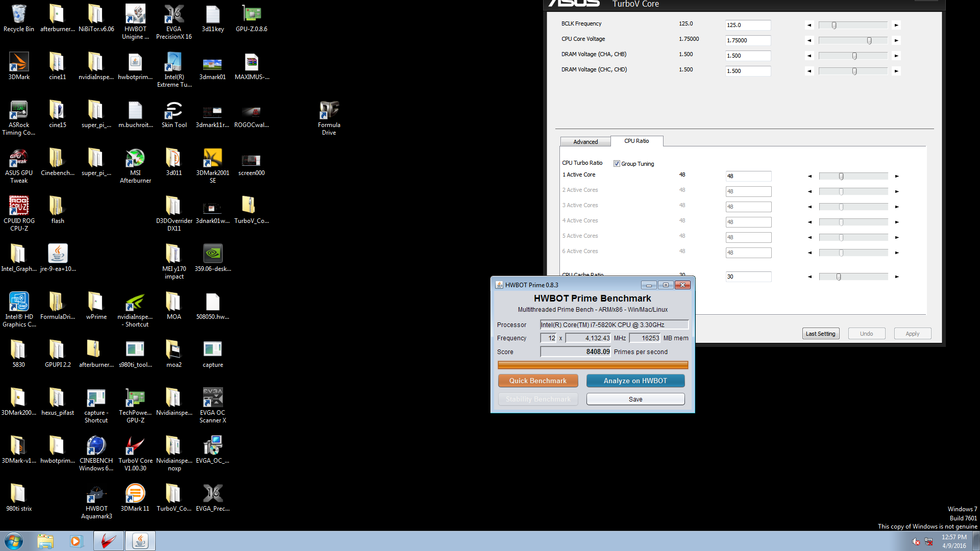Open Windows Media Player taskbar icon
This screenshot has height=551, width=980.
[76, 541]
